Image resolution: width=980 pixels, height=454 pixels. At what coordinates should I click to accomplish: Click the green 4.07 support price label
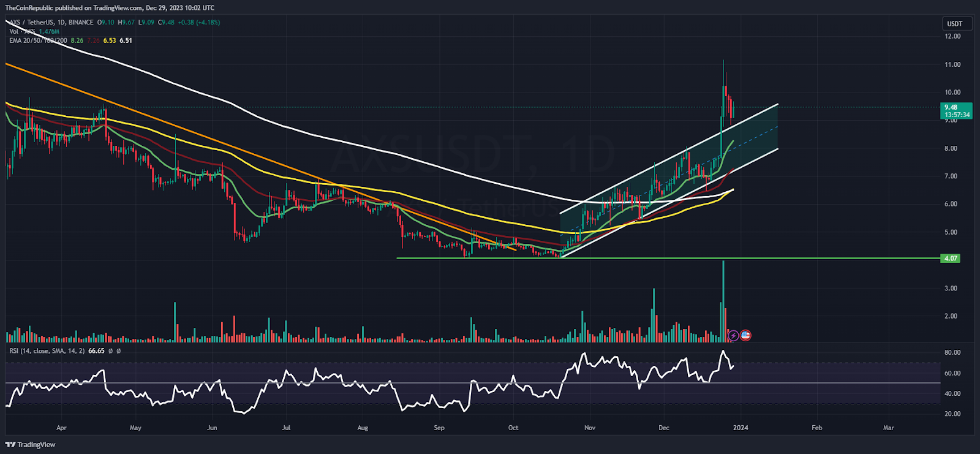pyautogui.click(x=951, y=259)
